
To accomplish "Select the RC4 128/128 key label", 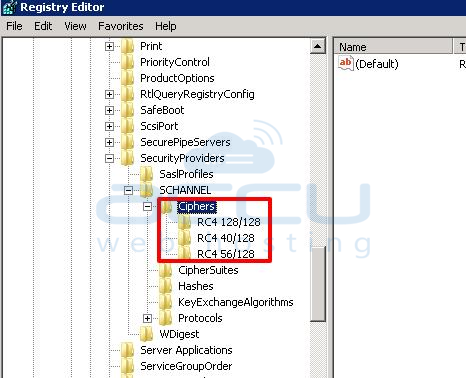I will pyautogui.click(x=229, y=222).
